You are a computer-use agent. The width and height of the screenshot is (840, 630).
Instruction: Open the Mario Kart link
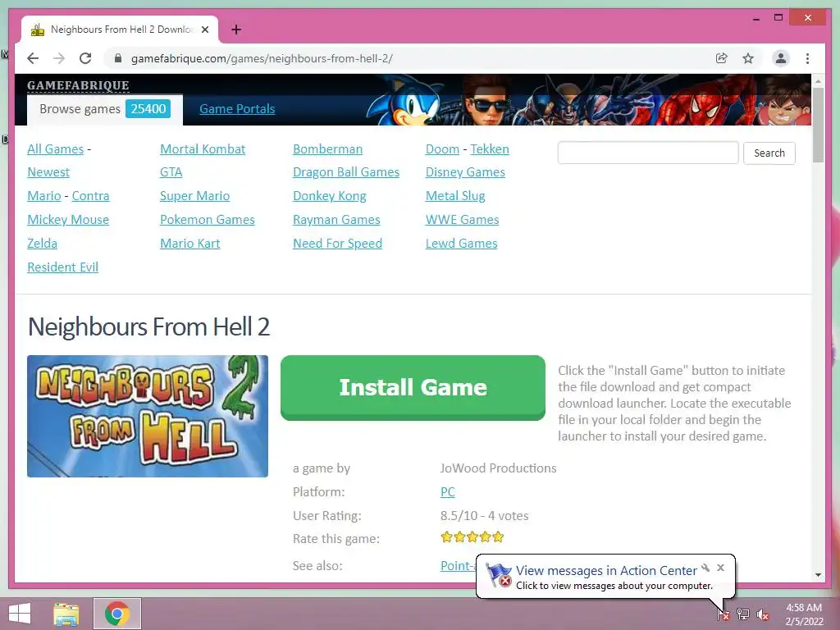[189, 243]
